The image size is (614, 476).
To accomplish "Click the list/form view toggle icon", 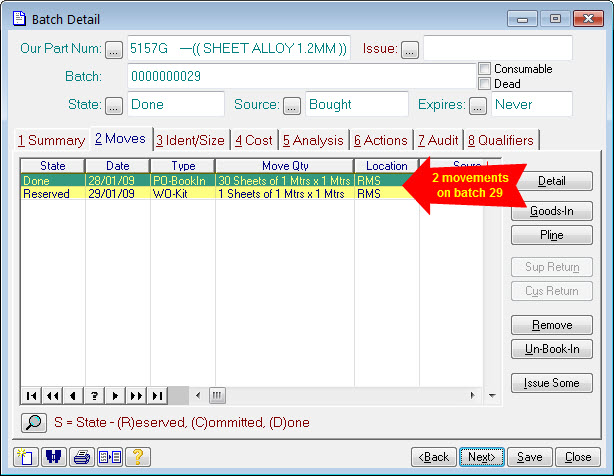I will click(110, 457).
